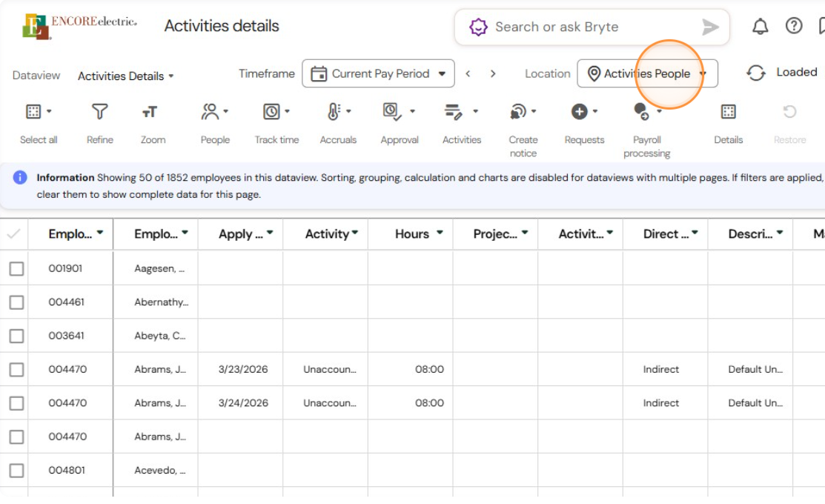The height and width of the screenshot is (504, 825).
Task: Open the Accruals thermometer icon
Action: tap(334, 111)
